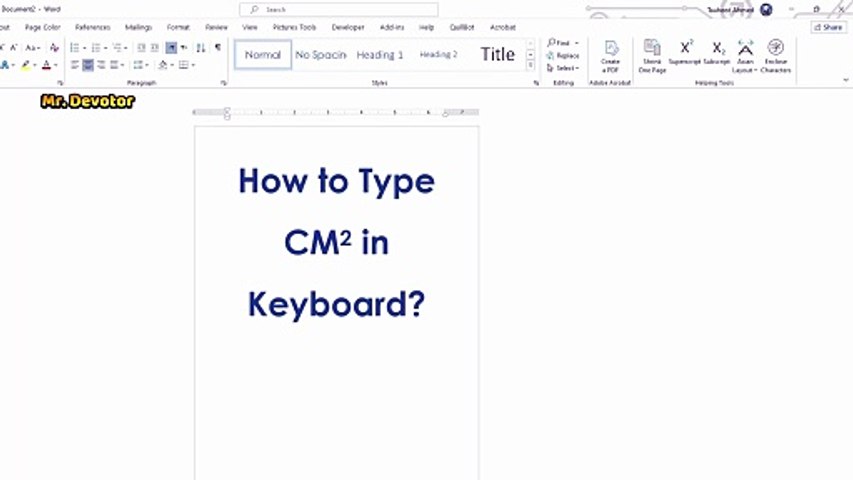Screen dimensions: 853x480
Task: Click Create a PDF in Adobe Acrobat group
Action: 610,57
